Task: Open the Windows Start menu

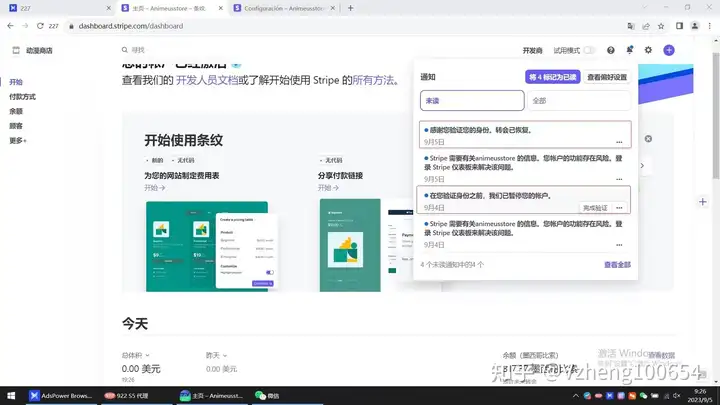Action: pos(11,395)
